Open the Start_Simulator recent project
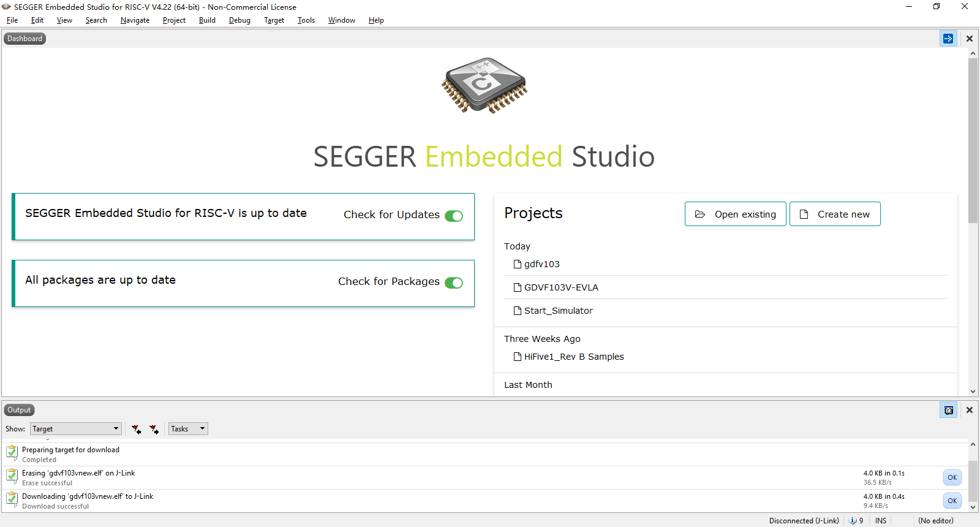The height and width of the screenshot is (527, 980). pos(558,311)
